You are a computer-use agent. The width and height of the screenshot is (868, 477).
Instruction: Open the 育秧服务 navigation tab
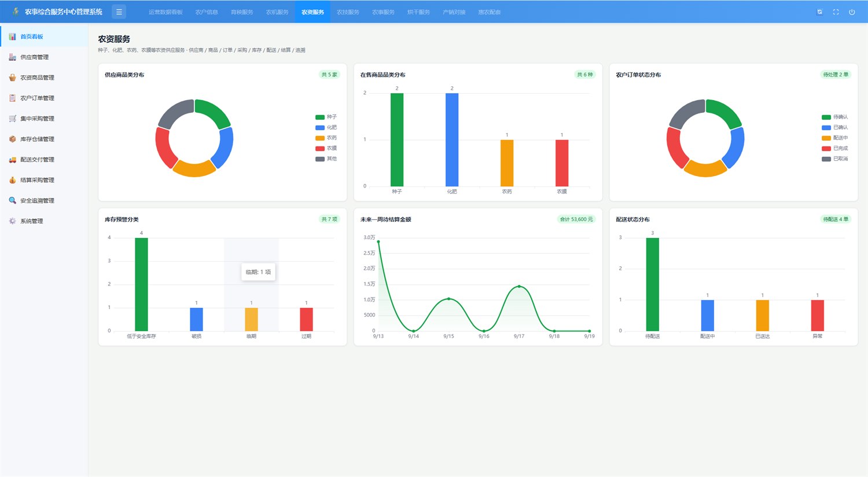click(242, 12)
